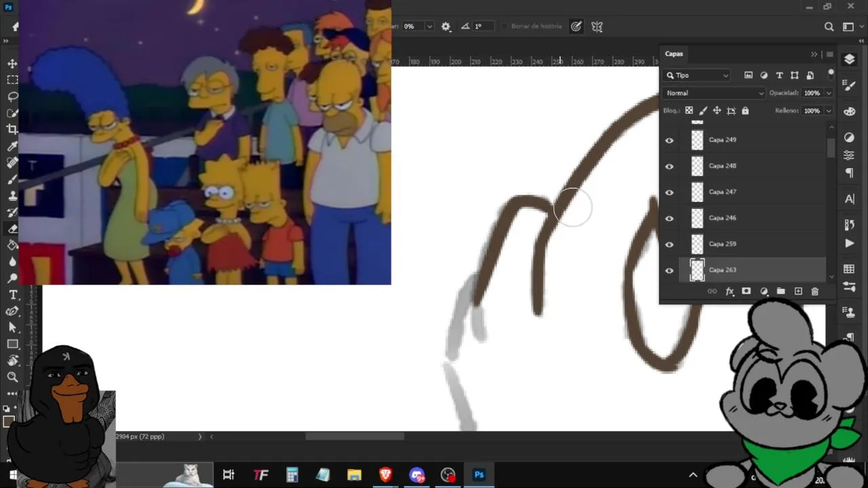Select the Dodge tool

tap(12, 279)
